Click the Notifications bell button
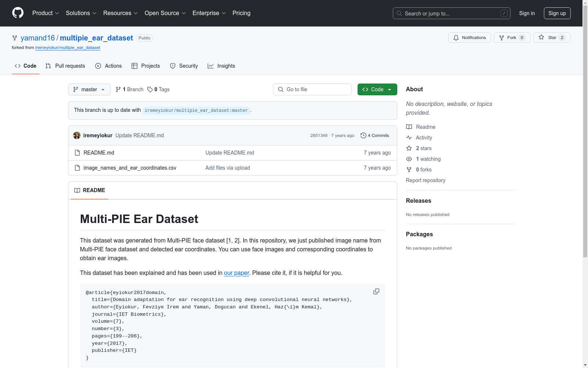Screen dimensions: 588x368 click(x=469, y=38)
